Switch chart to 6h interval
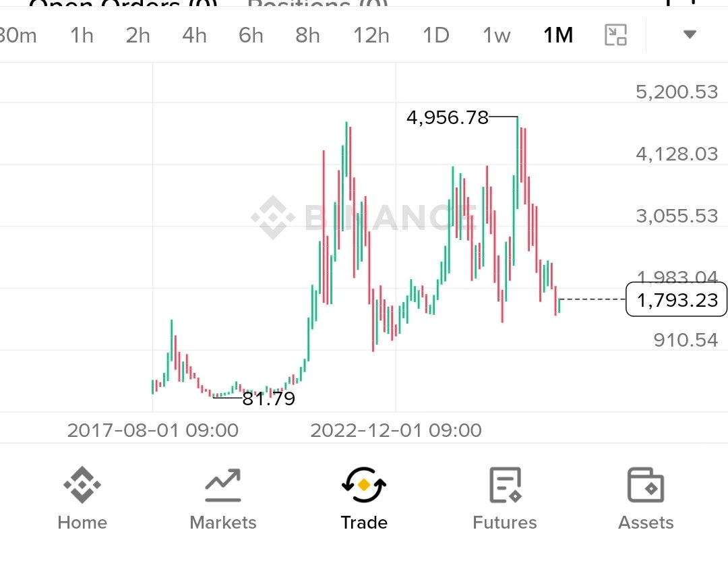This screenshot has width=728, height=561. [251, 35]
